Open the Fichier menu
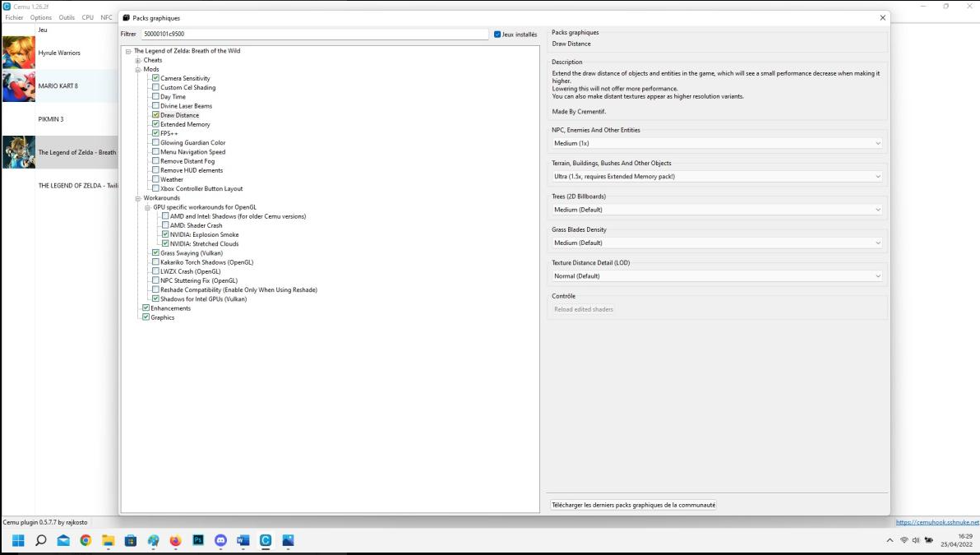This screenshot has width=980, height=555. click(14, 17)
